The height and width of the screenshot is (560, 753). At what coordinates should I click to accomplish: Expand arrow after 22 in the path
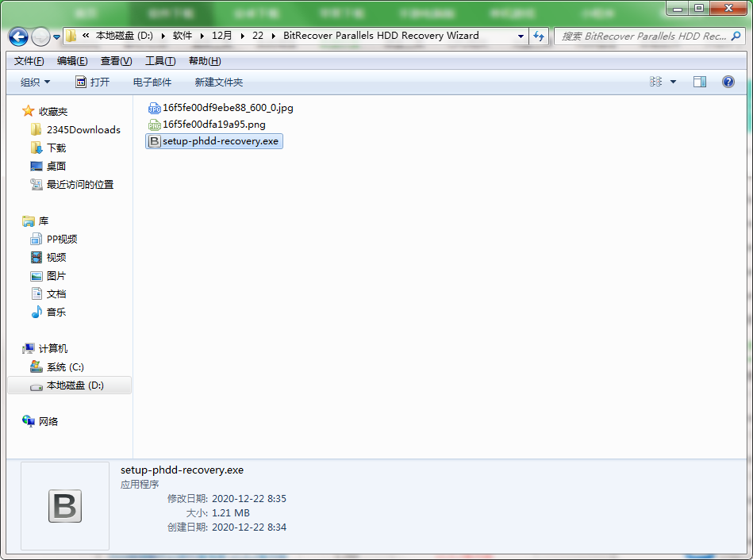pyautogui.click(x=273, y=36)
